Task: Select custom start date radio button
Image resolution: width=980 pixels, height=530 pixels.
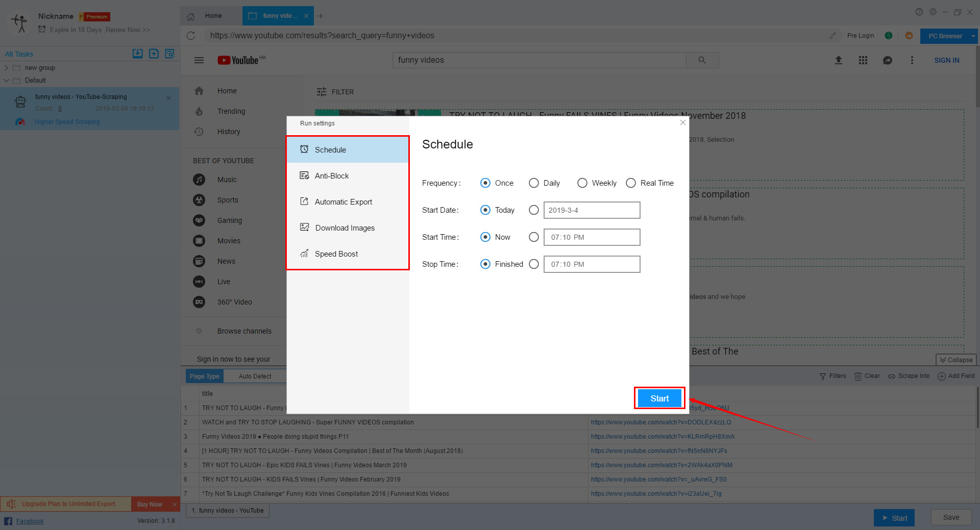Action: (534, 210)
